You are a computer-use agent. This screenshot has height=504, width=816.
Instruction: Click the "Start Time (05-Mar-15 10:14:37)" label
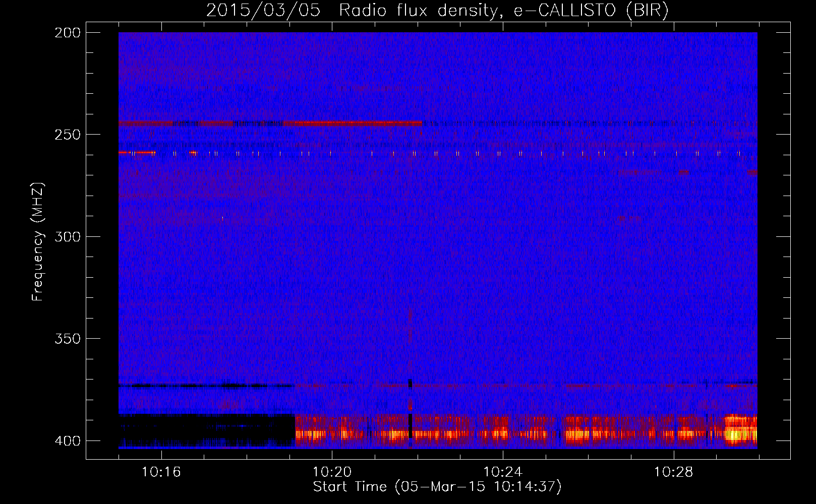coord(437,487)
